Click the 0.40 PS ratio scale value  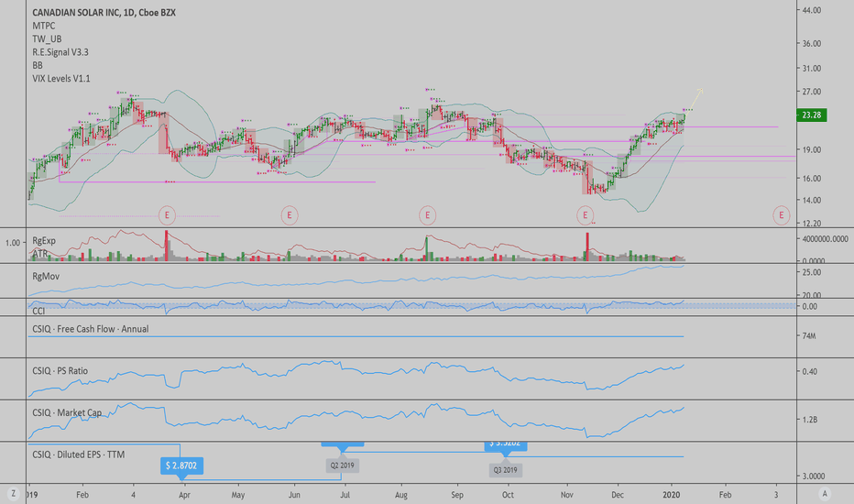(x=809, y=372)
